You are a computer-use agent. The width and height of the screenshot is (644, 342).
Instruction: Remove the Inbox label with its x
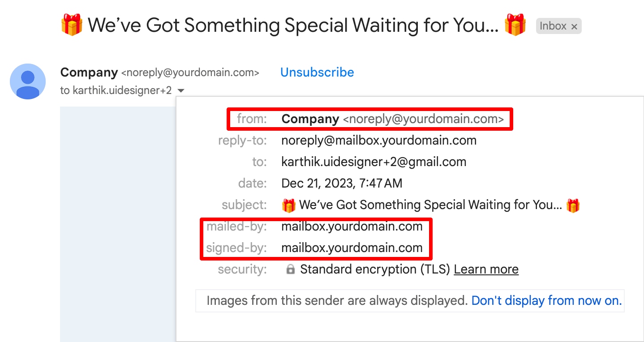574,26
